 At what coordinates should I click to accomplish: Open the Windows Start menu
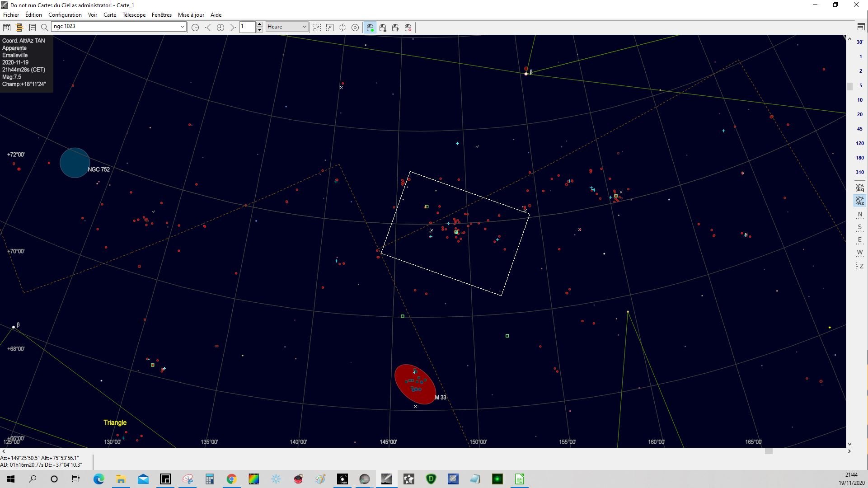[11, 479]
